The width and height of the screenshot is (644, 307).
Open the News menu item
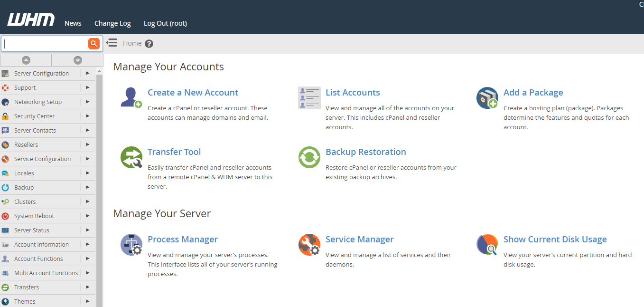[73, 23]
